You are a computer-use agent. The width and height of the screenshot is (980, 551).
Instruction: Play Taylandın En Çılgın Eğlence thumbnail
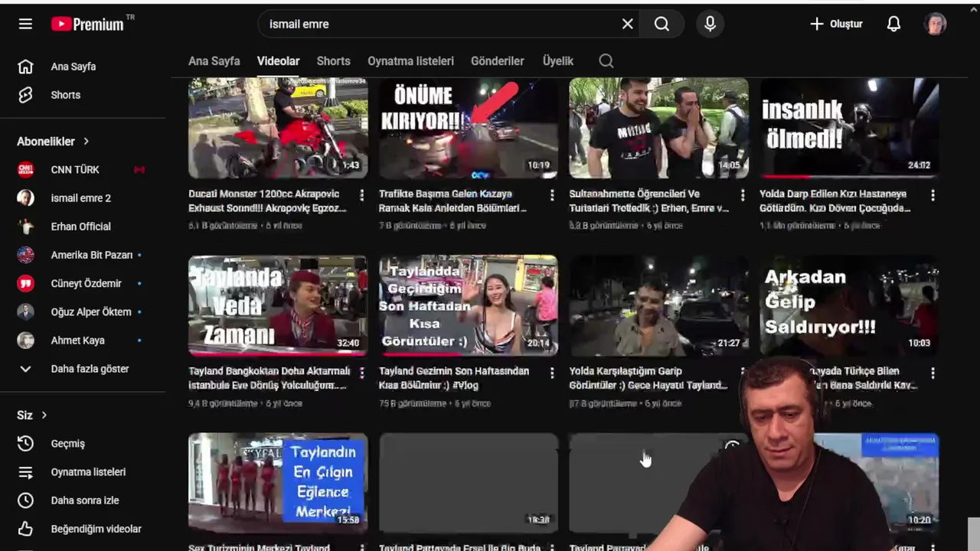click(278, 483)
